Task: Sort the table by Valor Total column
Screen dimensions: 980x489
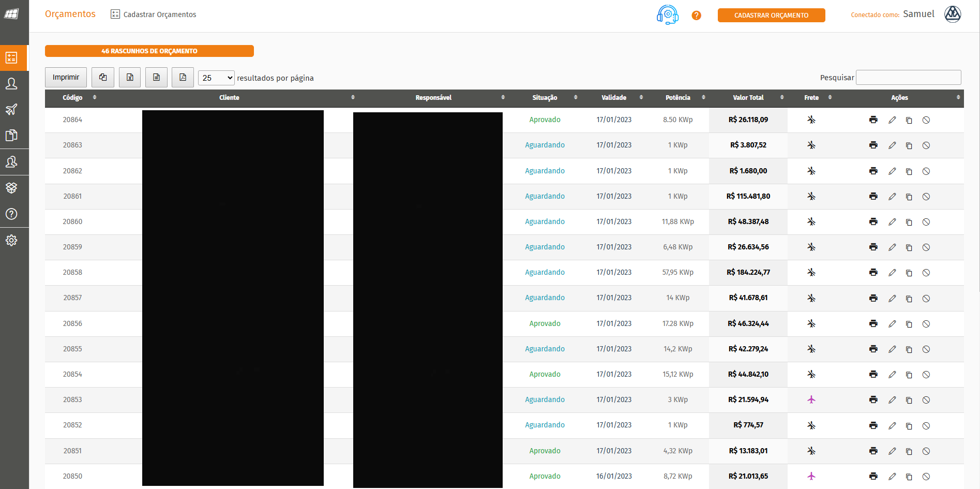Action: pos(748,98)
